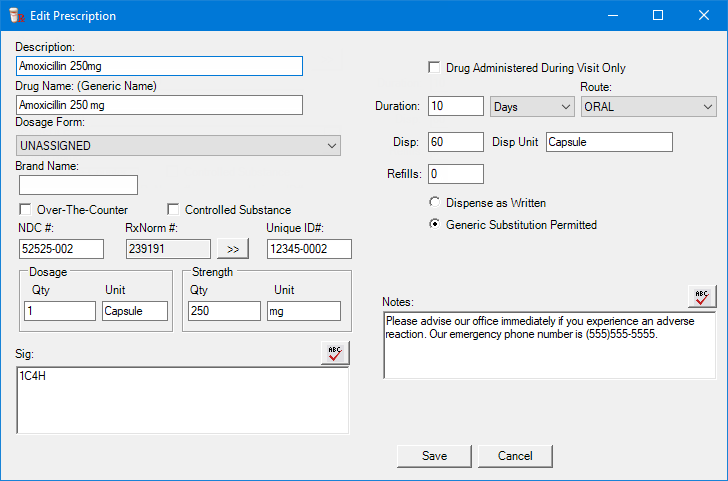Open the Dosage Form dropdown
This screenshot has height=481, width=728.
[178, 146]
